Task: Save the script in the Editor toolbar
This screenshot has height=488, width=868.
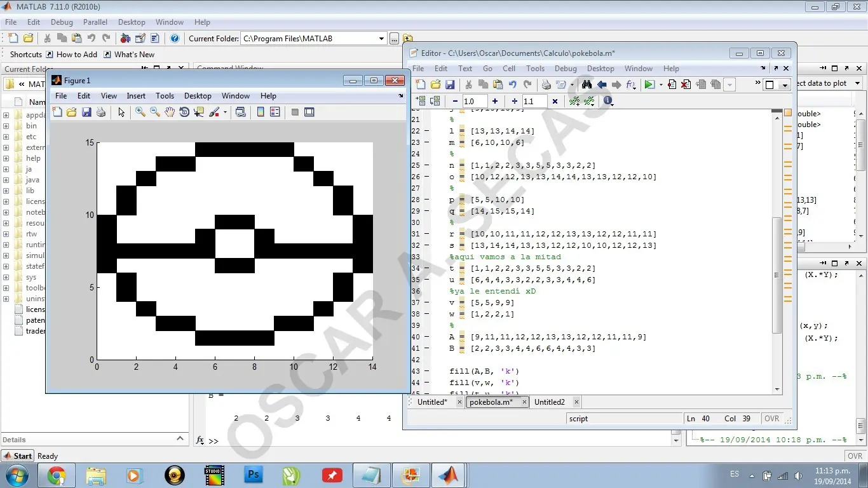Action: pos(450,85)
